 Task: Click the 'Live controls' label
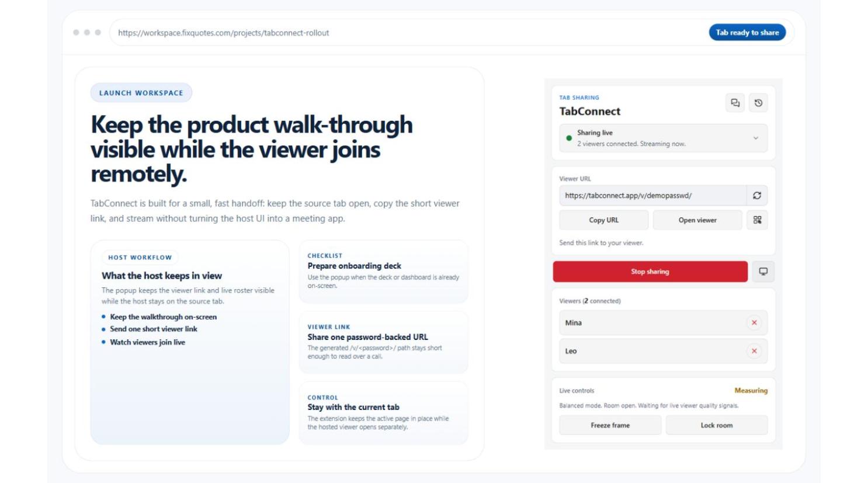(577, 391)
